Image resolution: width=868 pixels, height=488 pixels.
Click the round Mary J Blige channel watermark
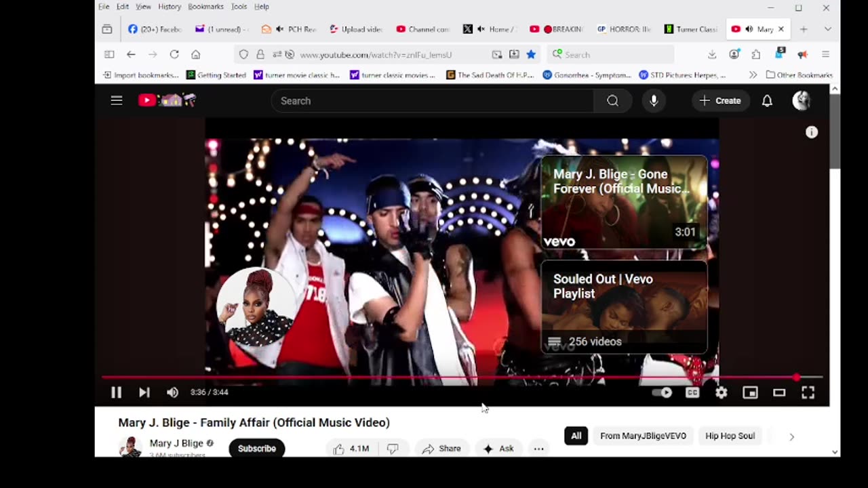(x=256, y=307)
